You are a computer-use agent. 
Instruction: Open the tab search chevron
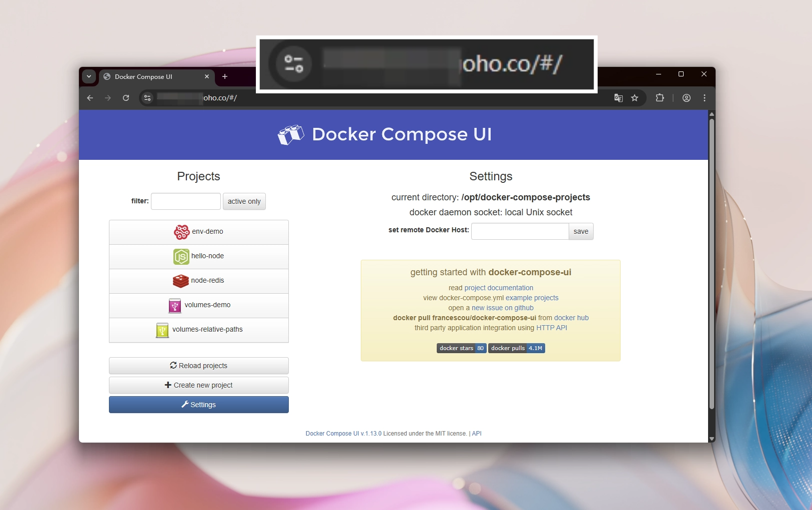coord(89,76)
